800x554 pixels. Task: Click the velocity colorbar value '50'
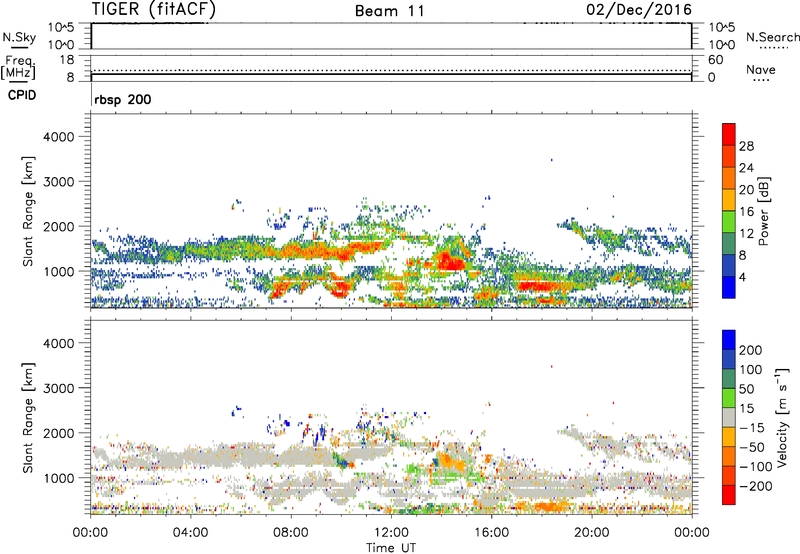[747, 389]
